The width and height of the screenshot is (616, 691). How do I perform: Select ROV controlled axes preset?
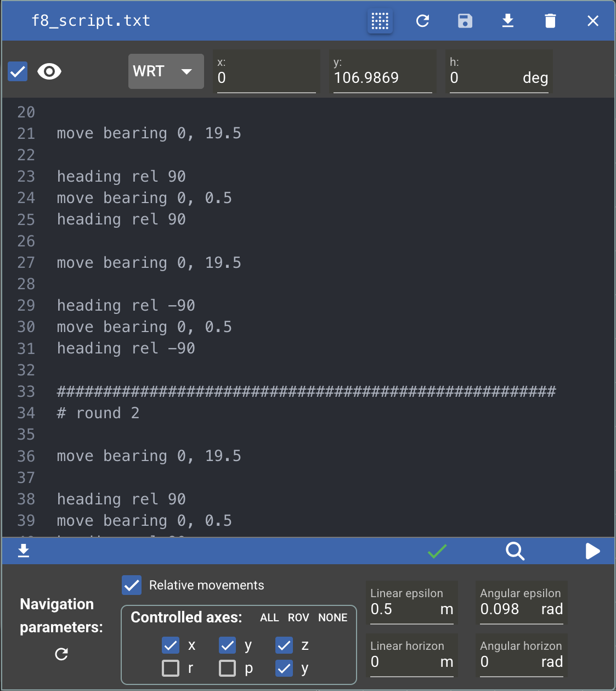(298, 618)
